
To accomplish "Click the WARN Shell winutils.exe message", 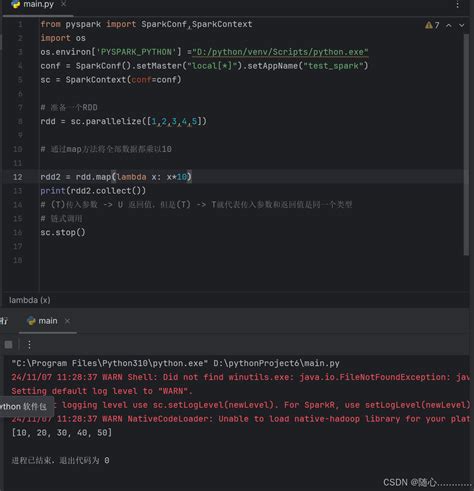I will [240, 377].
